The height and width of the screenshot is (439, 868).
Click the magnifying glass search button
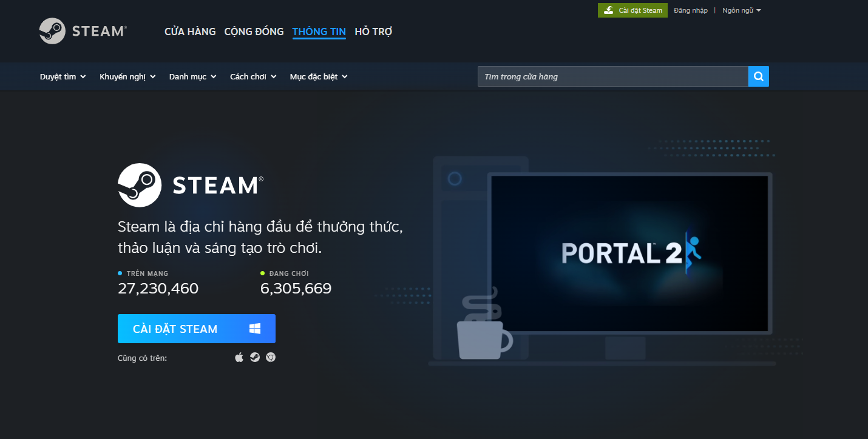coord(759,76)
